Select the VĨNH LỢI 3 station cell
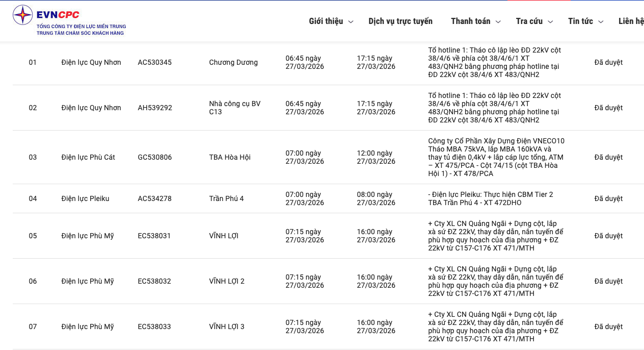Image resolution: width=644 pixels, height=350 pixels. [227, 327]
